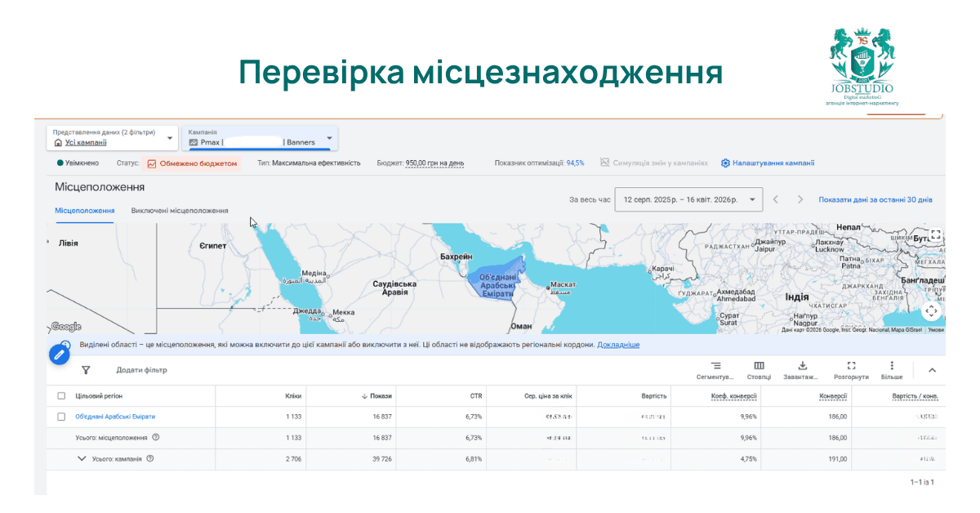Click the 94,5% optimization score
This screenshot has width=980, height=513.
575,163
